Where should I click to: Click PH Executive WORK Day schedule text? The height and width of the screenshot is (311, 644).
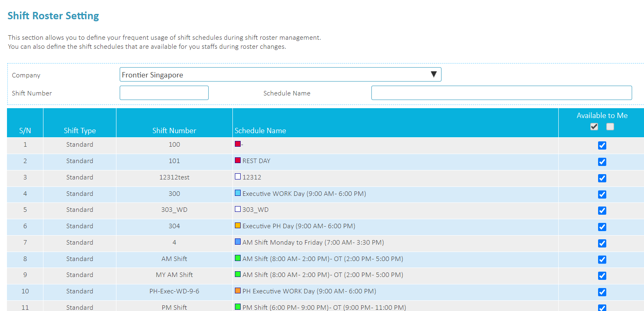click(309, 291)
